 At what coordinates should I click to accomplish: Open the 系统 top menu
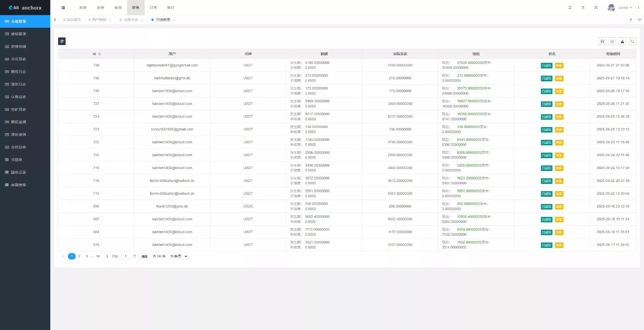click(x=83, y=8)
